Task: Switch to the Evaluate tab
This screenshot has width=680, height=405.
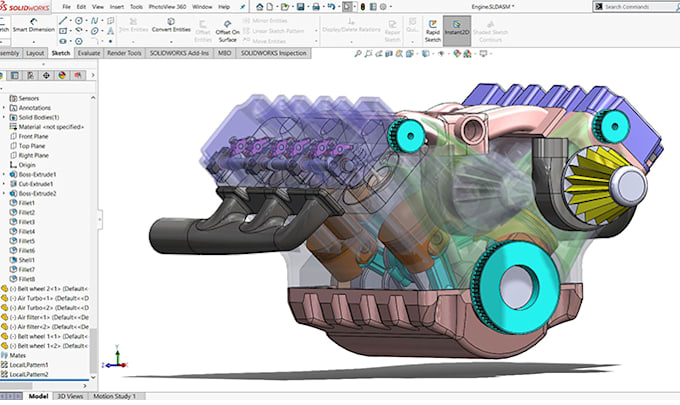Action: pyautogui.click(x=89, y=52)
